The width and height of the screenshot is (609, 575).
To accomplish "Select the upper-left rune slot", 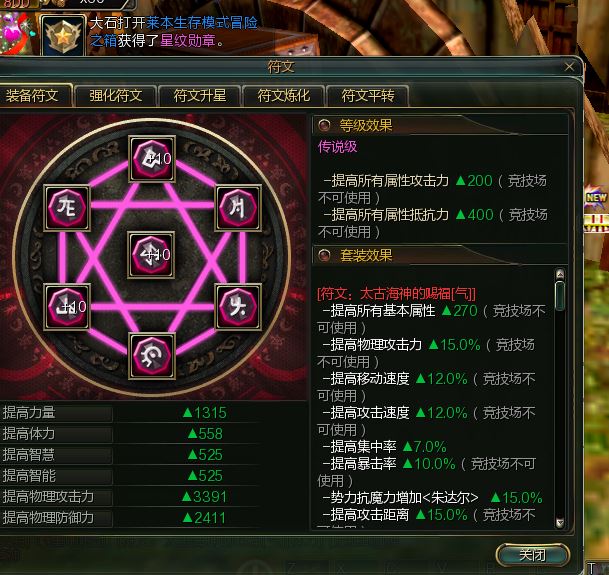I will pos(67,208).
